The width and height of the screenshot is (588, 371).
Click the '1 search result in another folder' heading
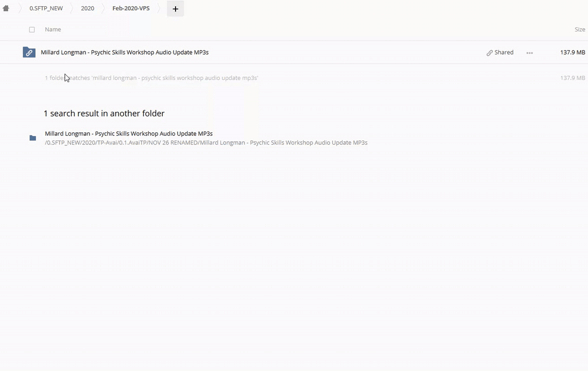104,113
